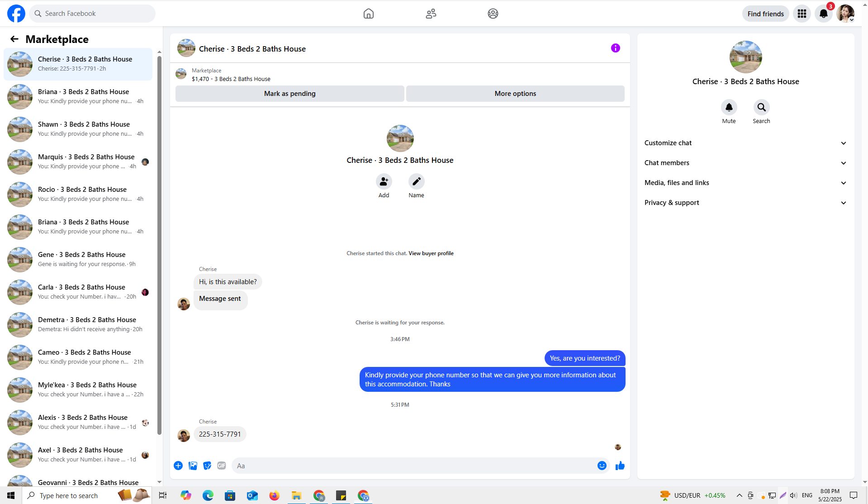Click the Search Facebook field

coord(92,14)
